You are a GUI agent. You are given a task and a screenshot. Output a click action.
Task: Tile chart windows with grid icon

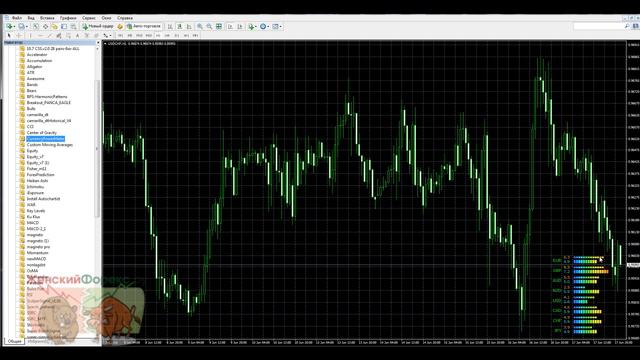point(219,27)
